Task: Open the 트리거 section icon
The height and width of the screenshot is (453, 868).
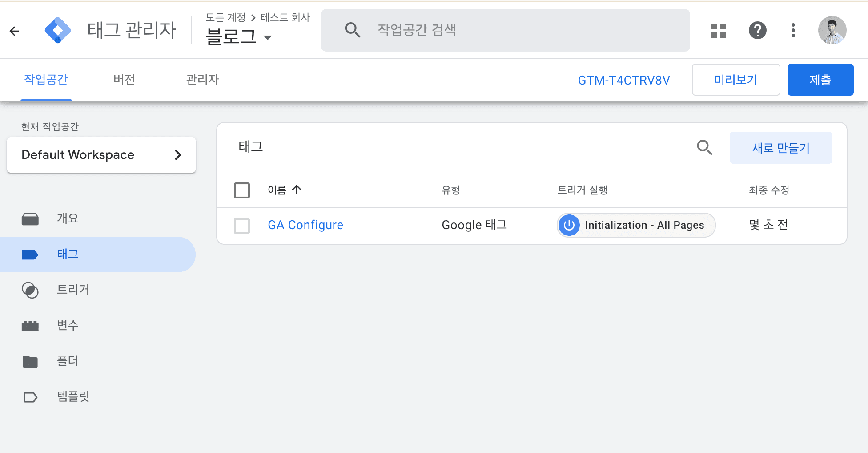Action: point(30,290)
